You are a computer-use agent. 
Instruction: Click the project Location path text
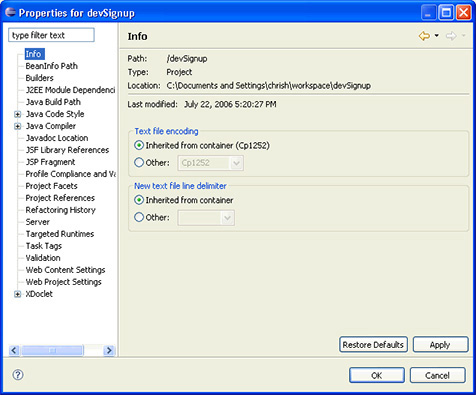pos(269,86)
